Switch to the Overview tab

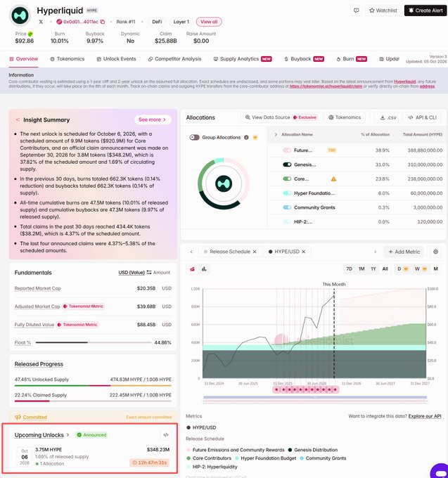click(x=23, y=59)
